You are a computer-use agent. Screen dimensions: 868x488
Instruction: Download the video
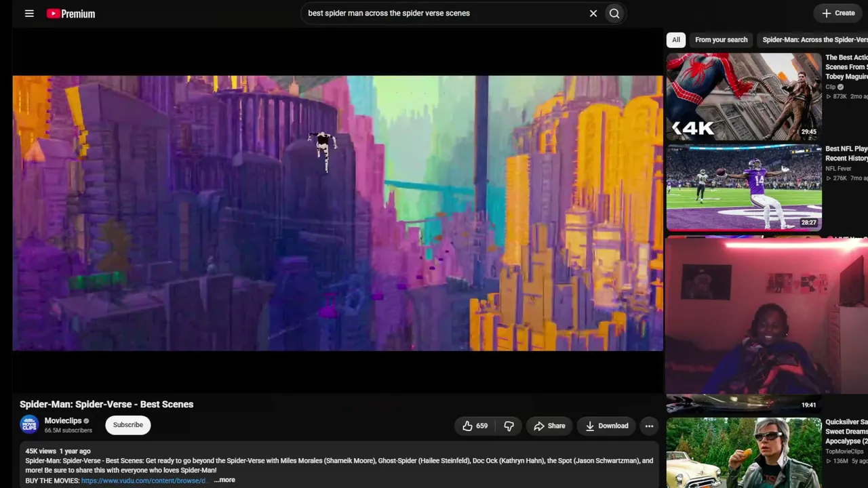point(607,426)
